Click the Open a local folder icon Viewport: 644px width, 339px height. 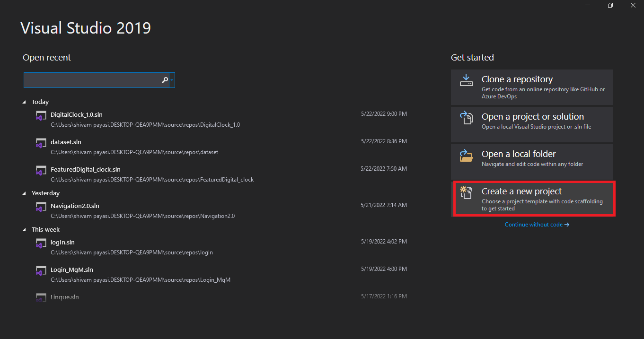(467, 155)
